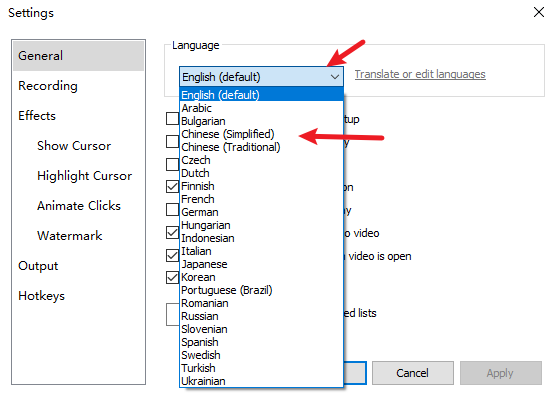Screen dimensions: 554x395
Task: Select Portuguese (Brazil) language
Action: [261, 290]
